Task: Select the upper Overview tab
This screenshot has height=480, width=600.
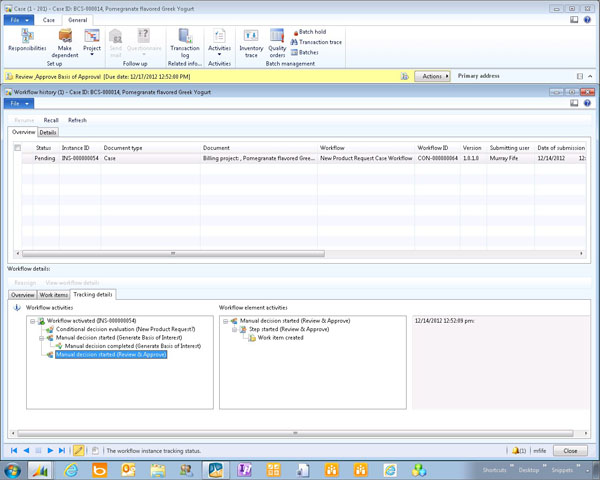Action: tap(23, 132)
